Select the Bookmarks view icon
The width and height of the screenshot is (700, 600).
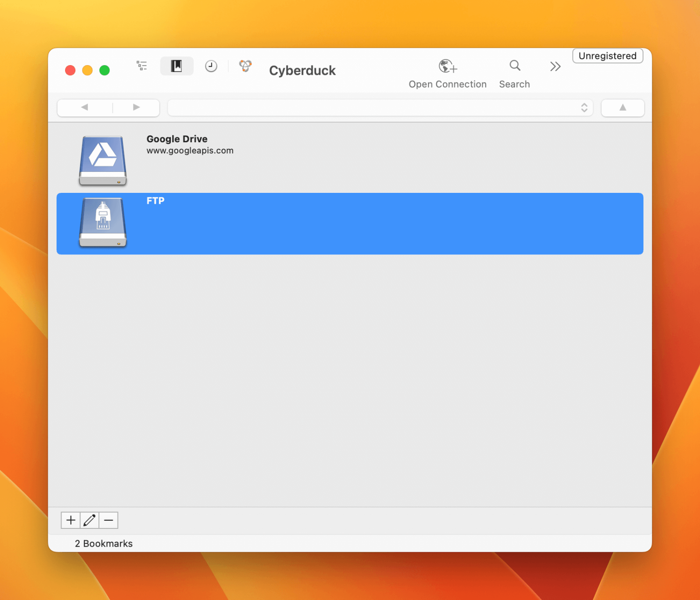pos(176,66)
